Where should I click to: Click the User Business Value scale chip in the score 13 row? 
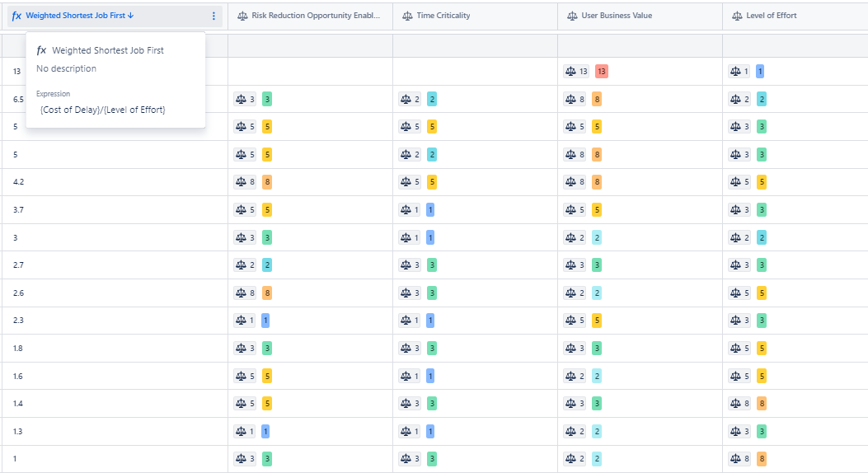576,72
